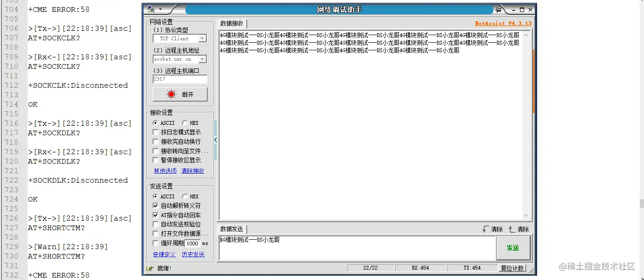
Task: Open the small arrow next to title icon
Action: pyautogui.click(x=160, y=9)
